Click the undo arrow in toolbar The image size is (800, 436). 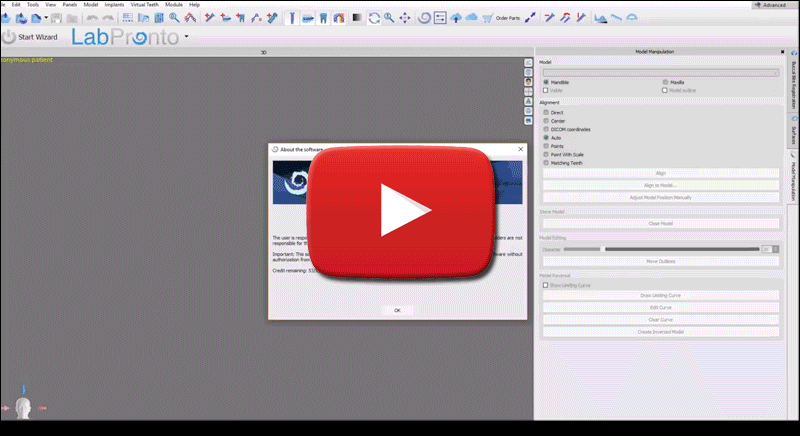[92, 18]
